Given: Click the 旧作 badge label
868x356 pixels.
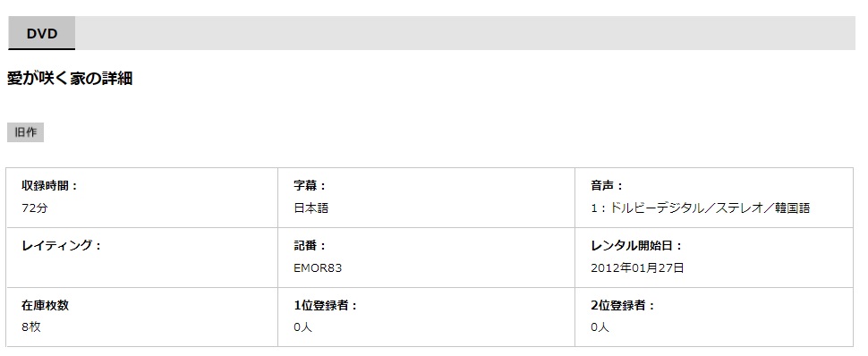Looking at the screenshot, I should [25, 133].
